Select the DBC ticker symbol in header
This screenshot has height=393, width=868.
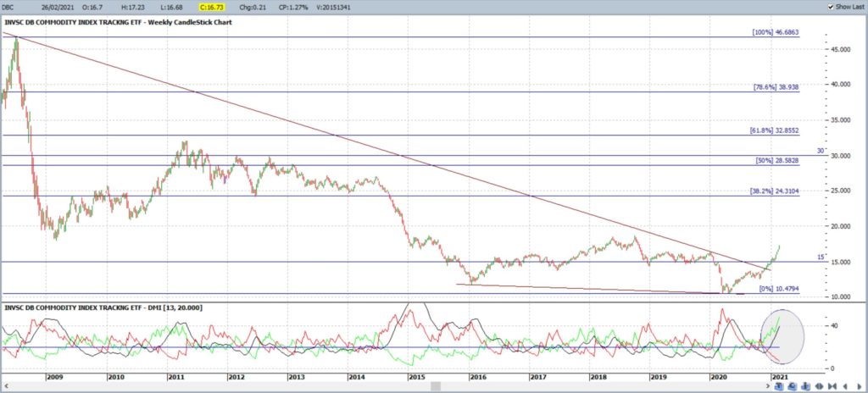[x=9, y=7]
